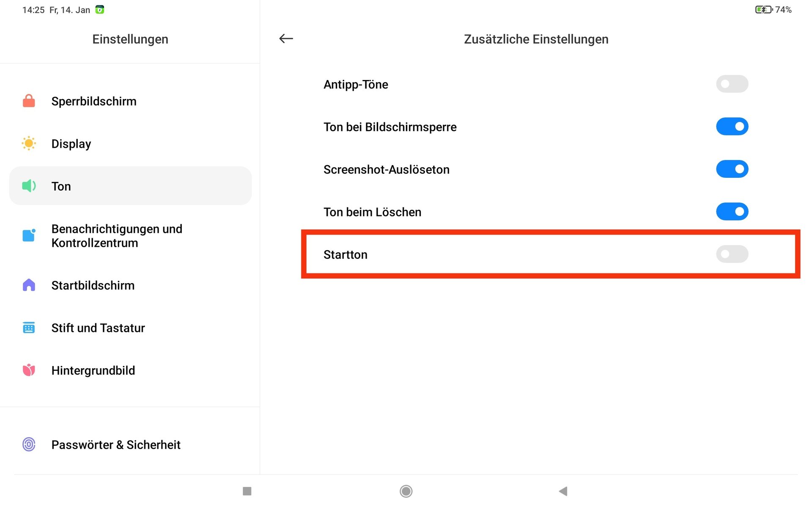
Task: Tap the fingerprint Passwörter icon
Action: point(29,444)
